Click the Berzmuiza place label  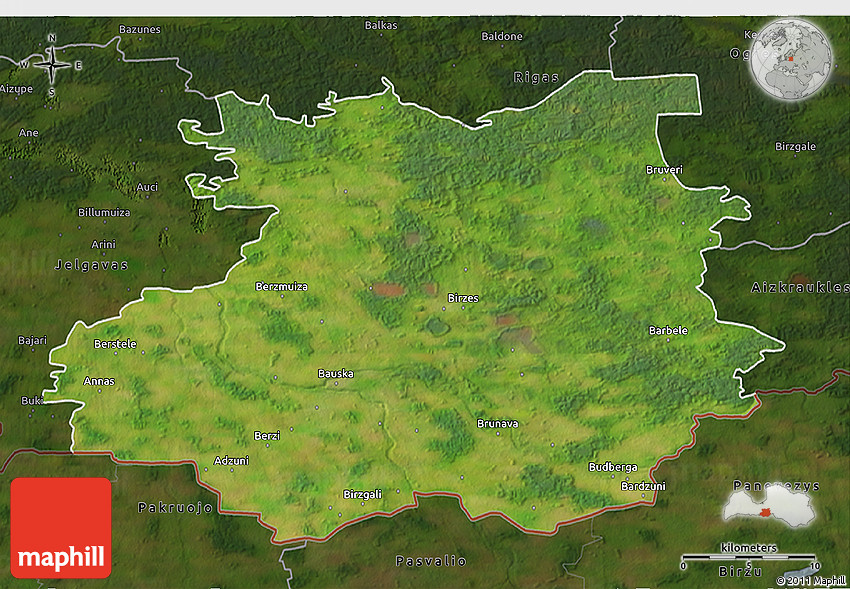pos(282,286)
